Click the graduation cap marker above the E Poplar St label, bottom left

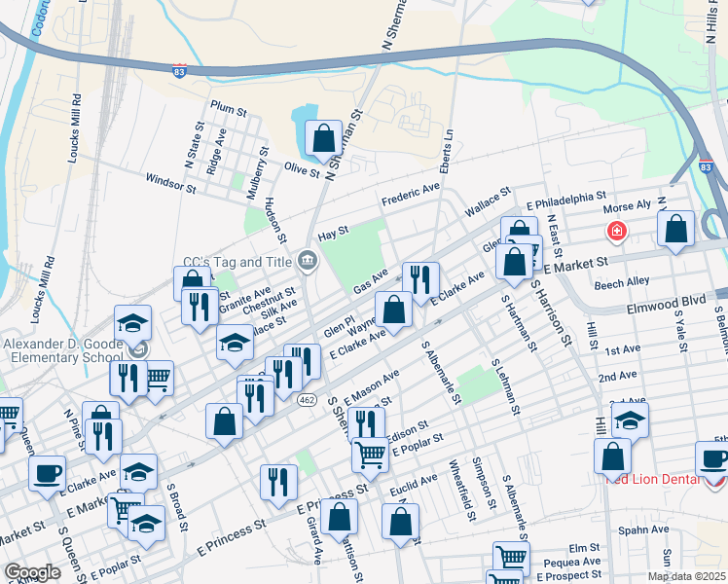point(146,527)
